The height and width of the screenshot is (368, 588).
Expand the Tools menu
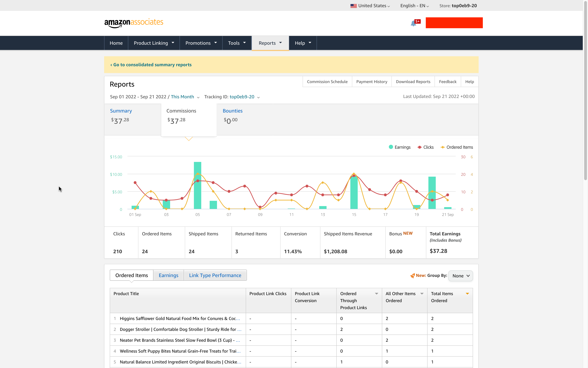[237, 43]
